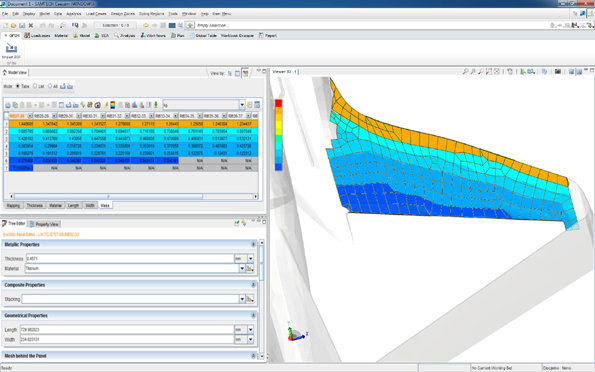This screenshot has height=372, width=595.
Task: Select the Tabs mode radio button
Action: pyautogui.click(x=17, y=86)
